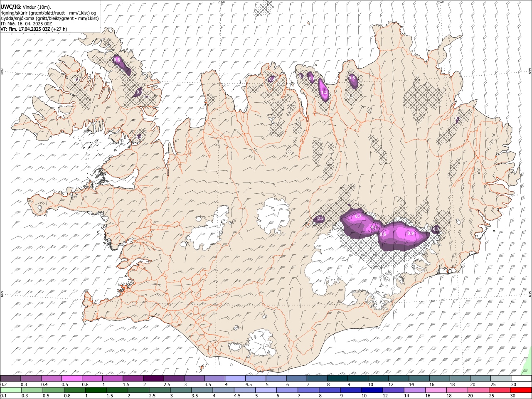Click the '15W' longitude label at top
532x399 pixels.
pyautogui.click(x=440, y=2)
